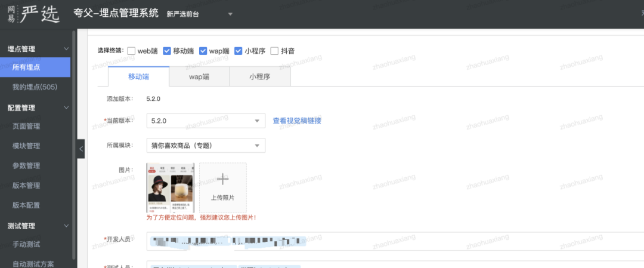The image size is (644, 268).
Task: Go to 参数管理
Action: pos(26,166)
